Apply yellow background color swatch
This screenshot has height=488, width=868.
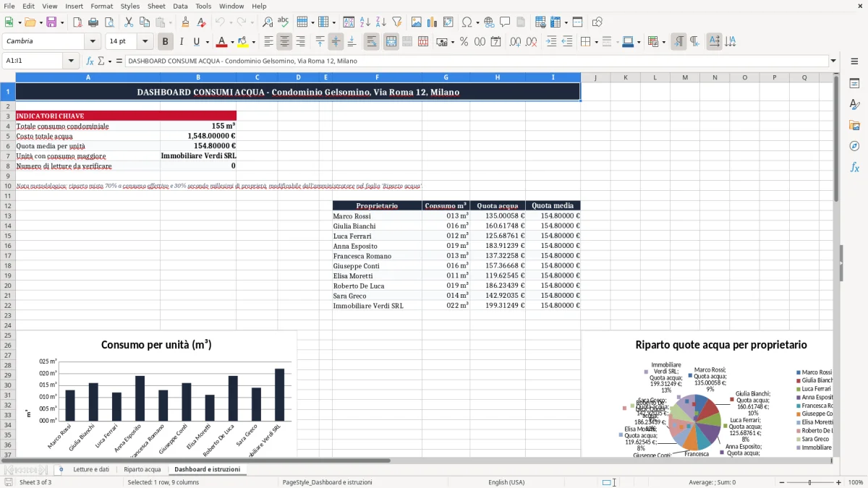coord(243,42)
